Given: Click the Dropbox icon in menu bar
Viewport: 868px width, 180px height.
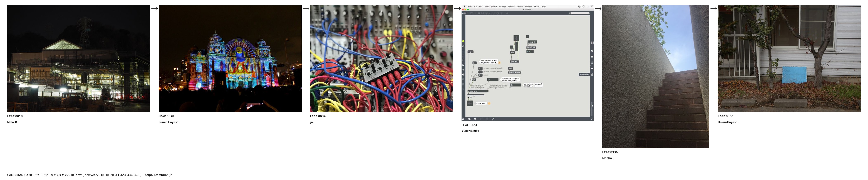Looking at the screenshot, I should [579, 6].
